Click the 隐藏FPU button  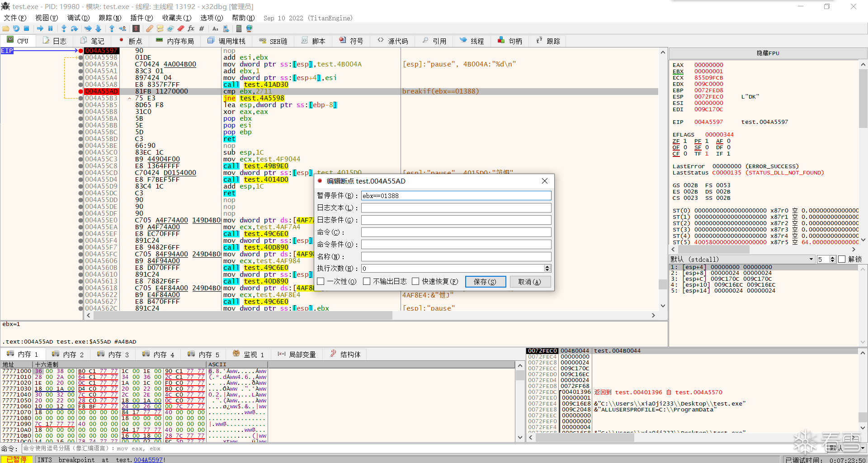click(x=768, y=53)
